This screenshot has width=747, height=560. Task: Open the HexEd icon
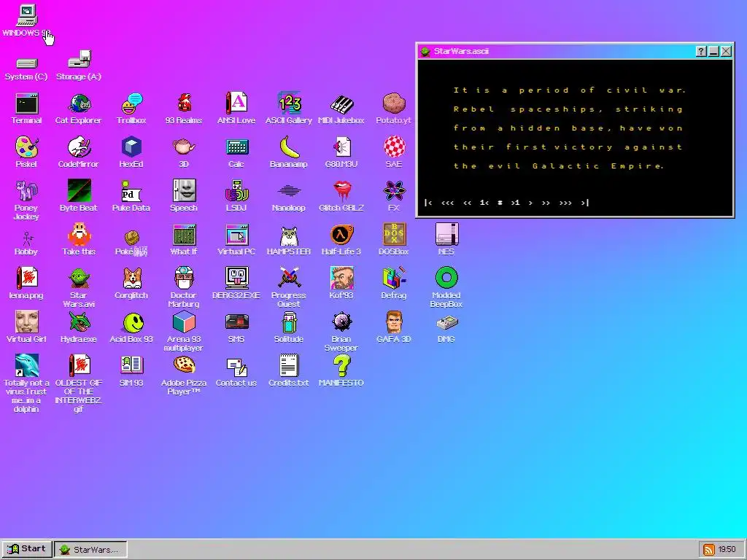pyautogui.click(x=131, y=152)
